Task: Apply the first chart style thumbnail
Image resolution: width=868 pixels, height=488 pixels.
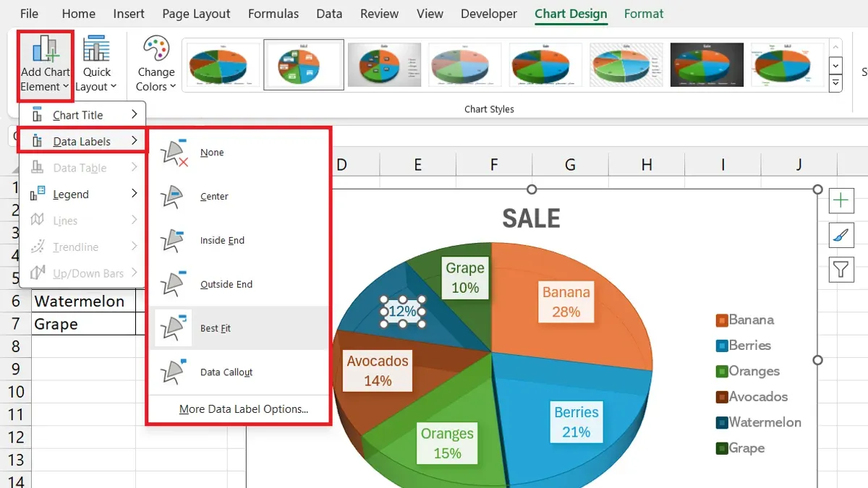Action: click(223, 64)
